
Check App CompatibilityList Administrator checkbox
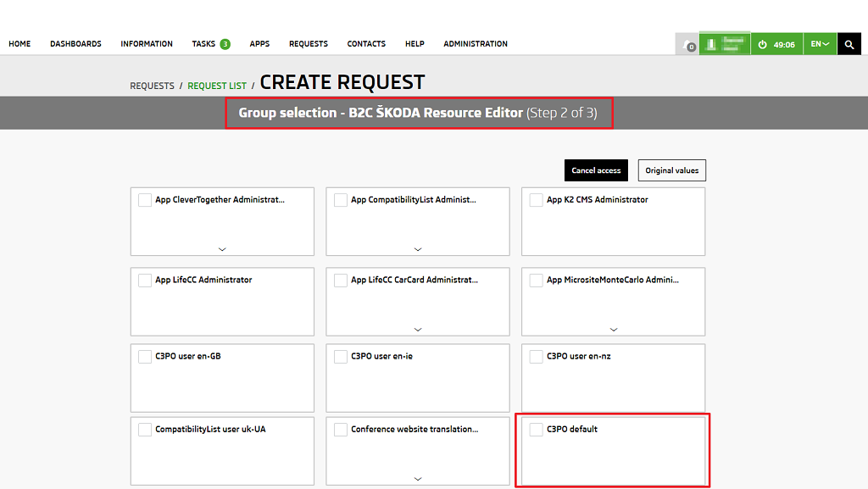[341, 200]
